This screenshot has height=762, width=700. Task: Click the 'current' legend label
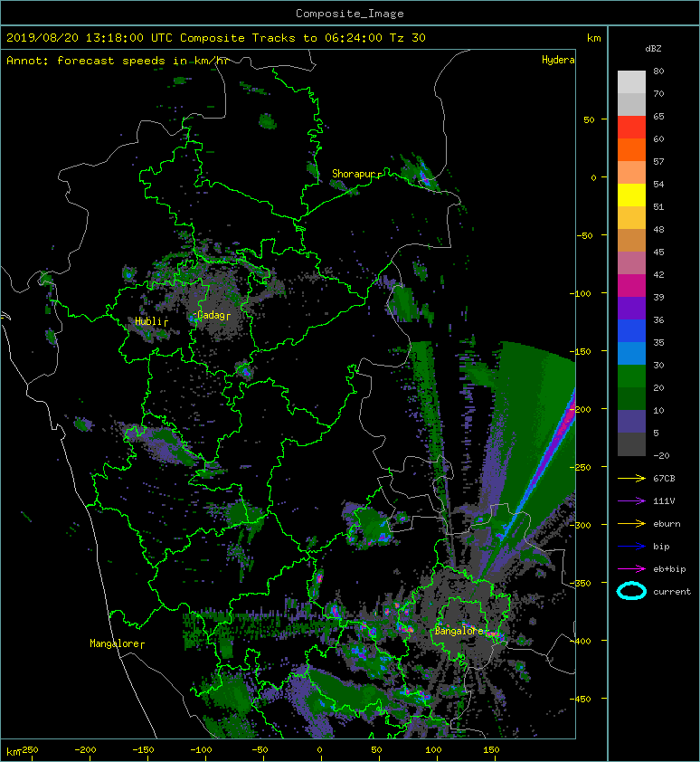pyautogui.click(x=672, y=592)
